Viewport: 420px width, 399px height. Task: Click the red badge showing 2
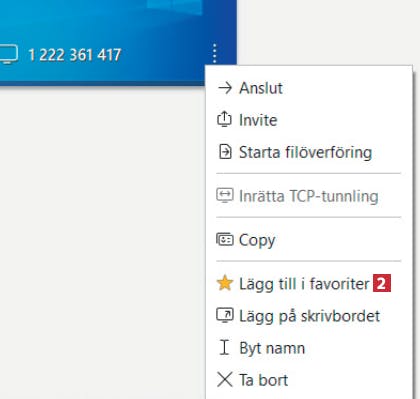click(x=382, y=283)
